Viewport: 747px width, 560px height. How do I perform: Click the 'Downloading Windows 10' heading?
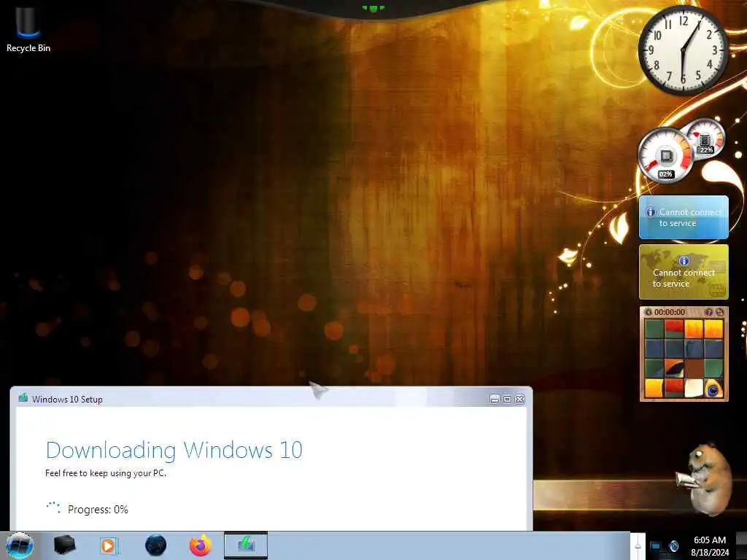pyautogui.click(x=174, y=451)
